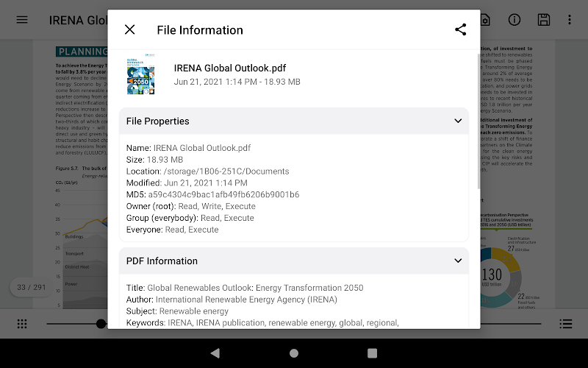
Task: Tap the File Information dialog title
Action: pos(200,30)
